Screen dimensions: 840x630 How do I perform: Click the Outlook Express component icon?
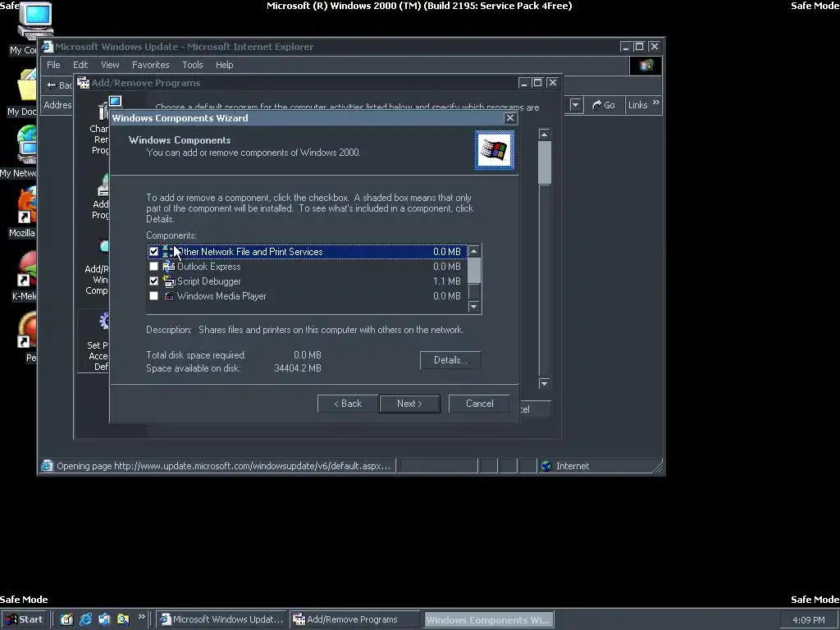click(169, 267)
